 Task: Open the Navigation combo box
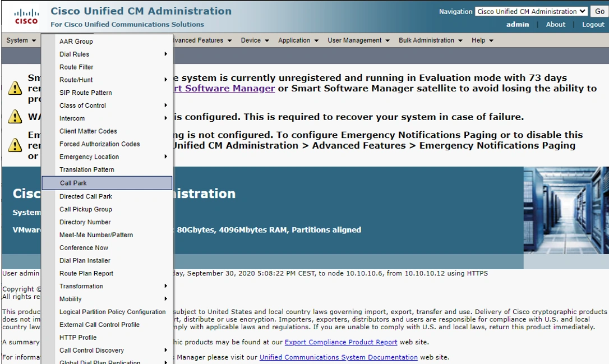point(531,11)
